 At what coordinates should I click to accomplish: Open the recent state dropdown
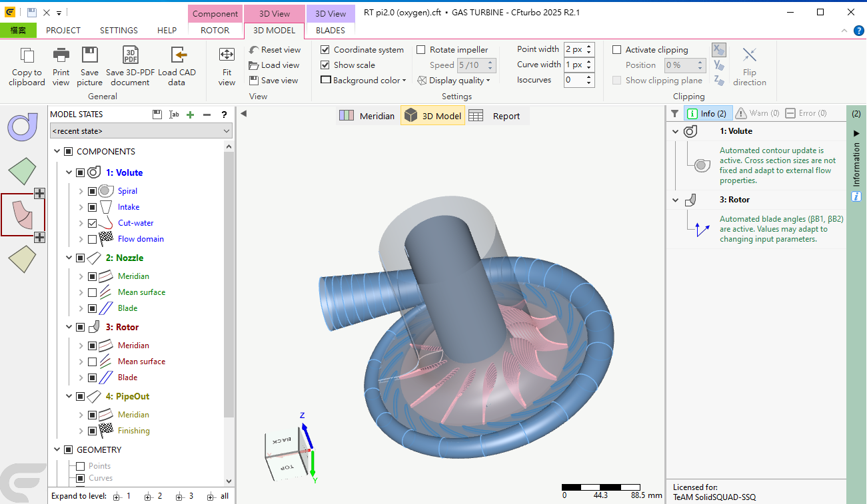pos(141,131)
